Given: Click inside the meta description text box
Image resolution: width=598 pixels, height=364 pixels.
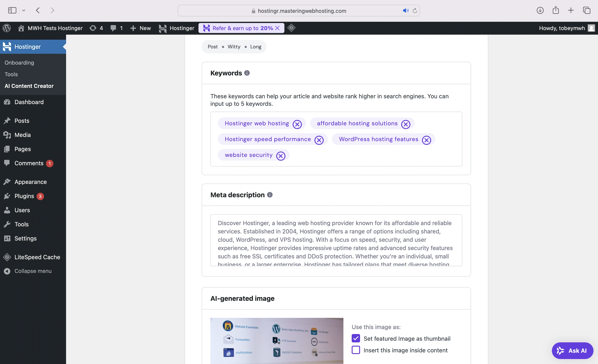Looking at the screenshot, I should [x=336, y=240].
